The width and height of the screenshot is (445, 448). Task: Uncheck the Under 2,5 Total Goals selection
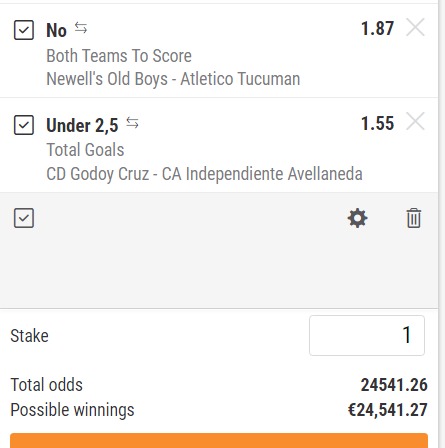coord(24,125)
